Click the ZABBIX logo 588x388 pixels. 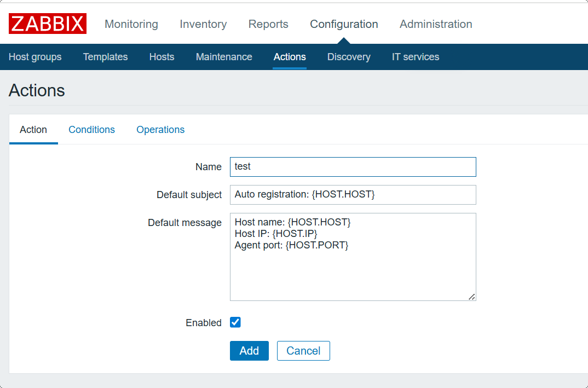[x=48, y=24]
